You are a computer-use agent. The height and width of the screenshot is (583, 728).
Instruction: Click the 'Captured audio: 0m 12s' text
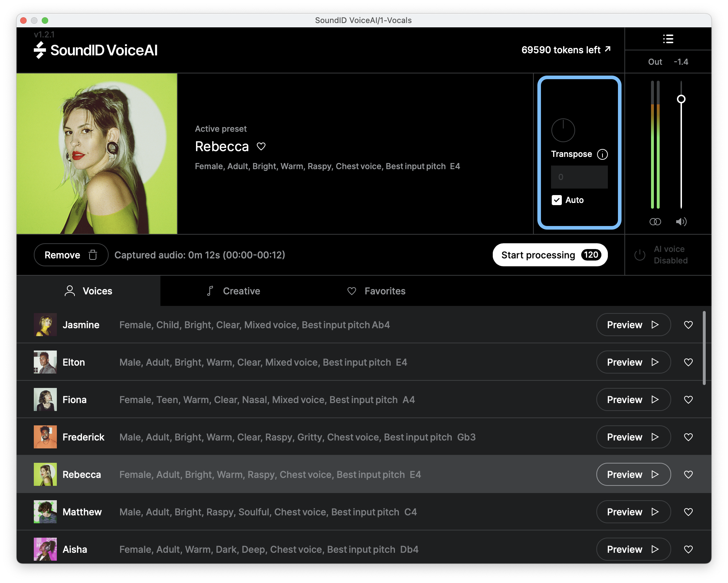(x=200, y=255)
